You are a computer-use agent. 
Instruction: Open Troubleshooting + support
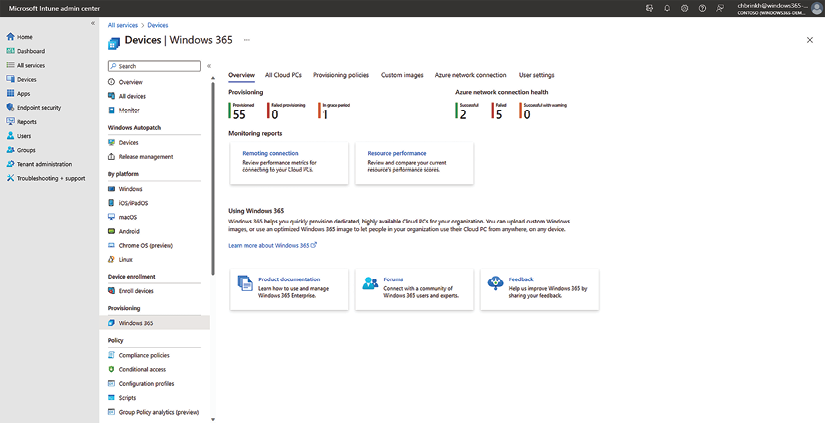(x=45, y=178)
